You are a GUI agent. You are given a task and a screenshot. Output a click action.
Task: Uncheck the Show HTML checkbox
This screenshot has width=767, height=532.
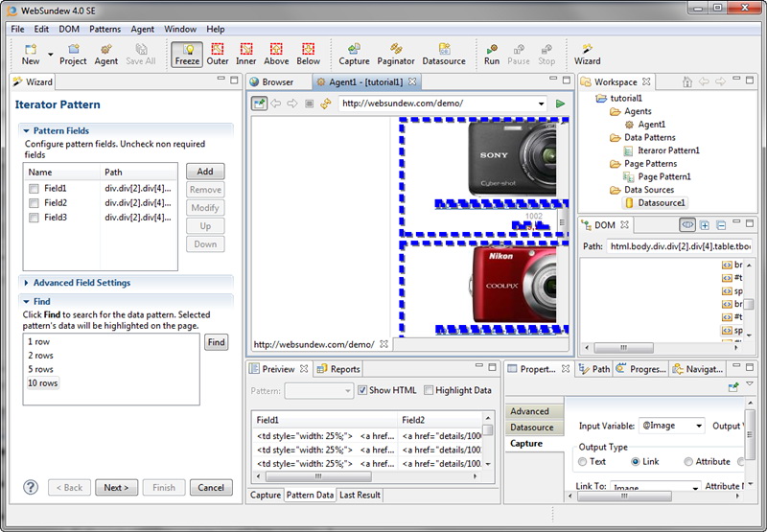click(x=362, y=390)
